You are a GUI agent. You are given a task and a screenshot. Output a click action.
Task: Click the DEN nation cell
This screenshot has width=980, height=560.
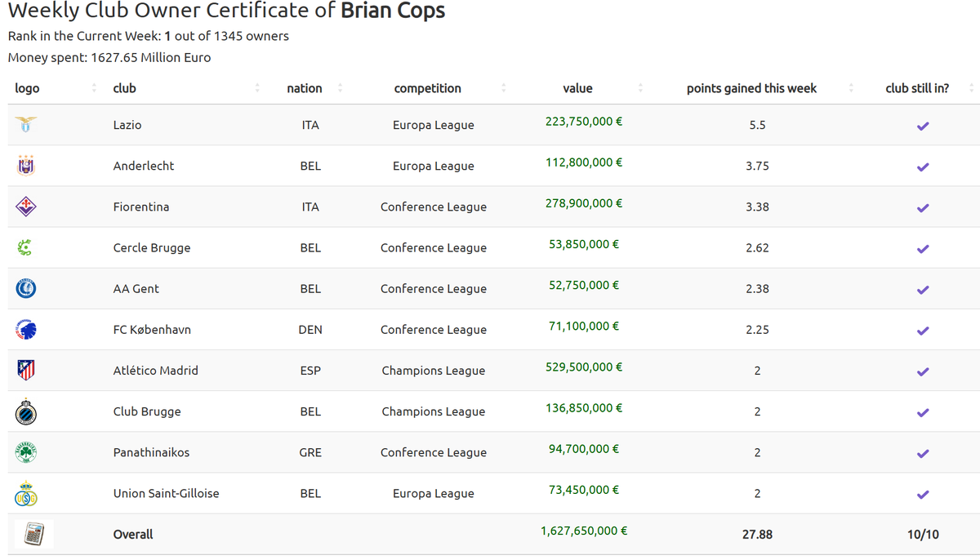310,330
